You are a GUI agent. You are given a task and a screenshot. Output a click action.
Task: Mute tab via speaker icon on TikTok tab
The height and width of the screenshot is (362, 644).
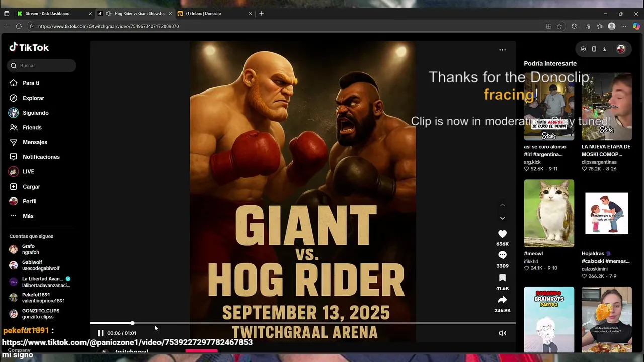point(108,14)
